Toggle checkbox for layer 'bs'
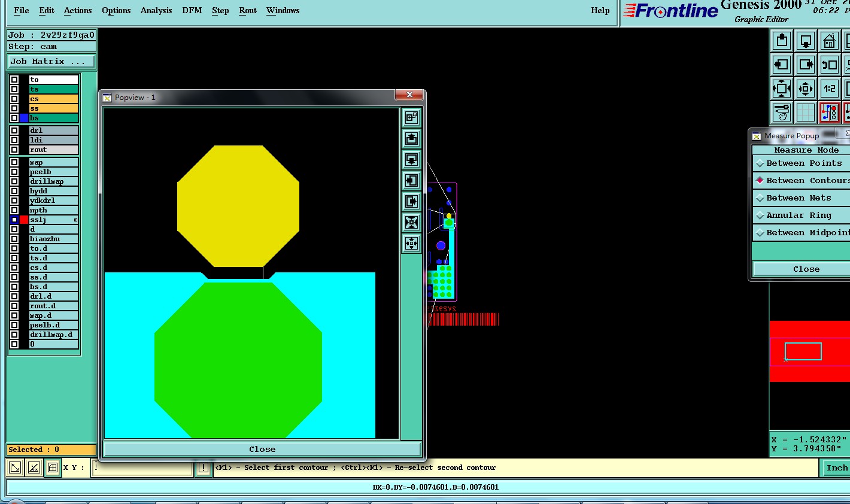Image resolution: width=850 pixels, height=504 pixels. point(14,118)
